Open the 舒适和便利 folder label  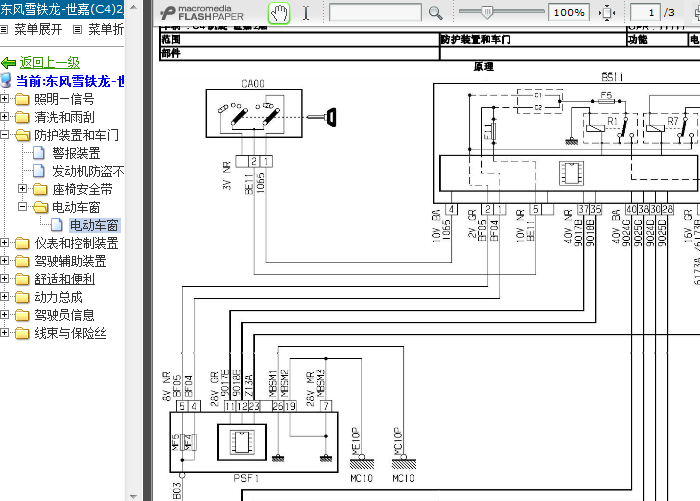pos(65,279)
